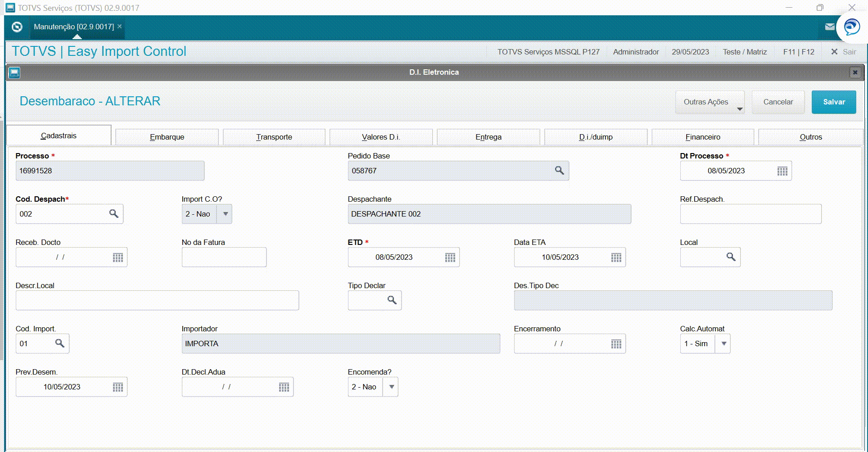Open calendar for Dt.Decl.Adua
This screenshot has width=868, height=452.
[284, 387]
